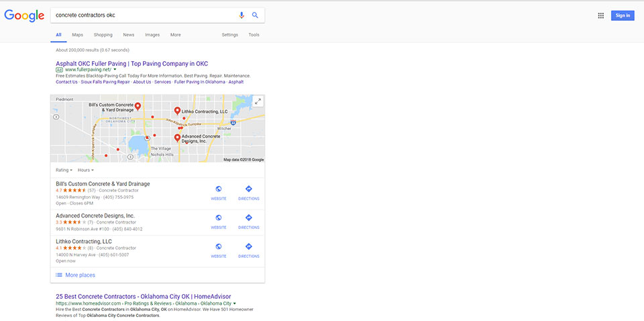The width and height of the screenshot is (644, 321).
Task: Select the All results tab
Action: point(59,35)
